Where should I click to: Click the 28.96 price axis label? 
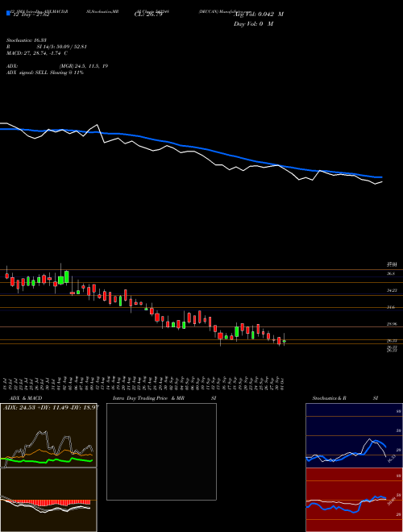click(x=392, y=324)
